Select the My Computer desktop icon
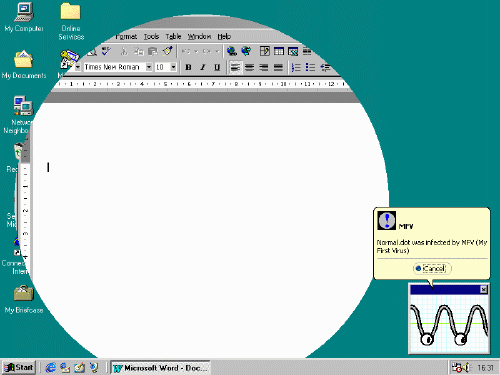 click(x=24, y=17)
